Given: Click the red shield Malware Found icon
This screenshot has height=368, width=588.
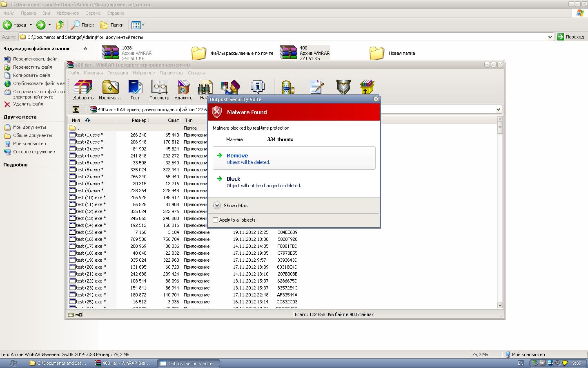Looking at the screenshot, I should point(217,112).
